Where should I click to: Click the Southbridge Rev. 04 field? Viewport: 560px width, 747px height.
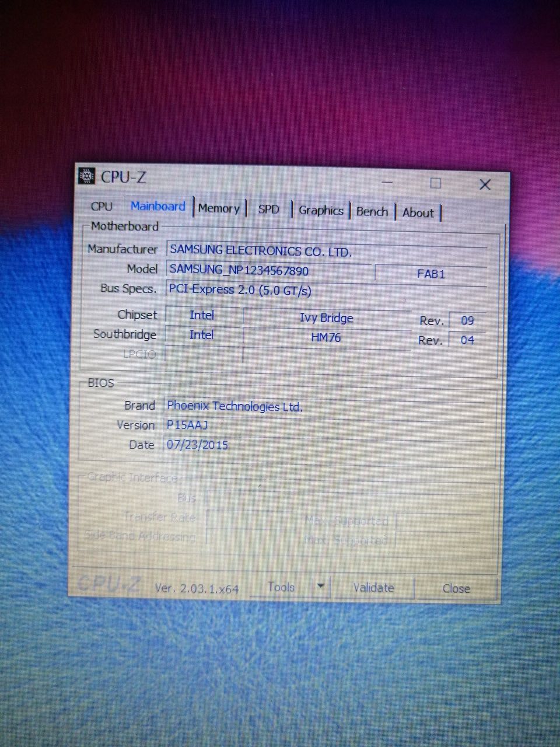(467, 340)
